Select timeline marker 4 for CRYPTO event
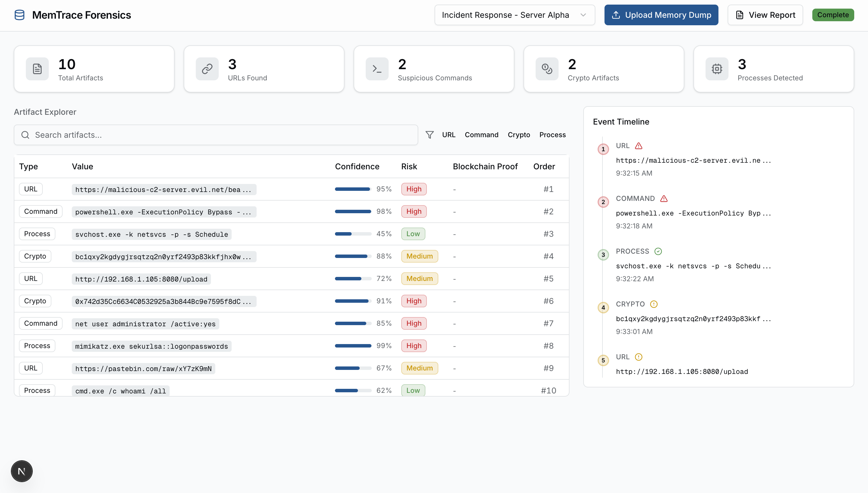Image resolution: width=868 pixels, height=493 pixels. pyautogui.click(x=603, y=308)
